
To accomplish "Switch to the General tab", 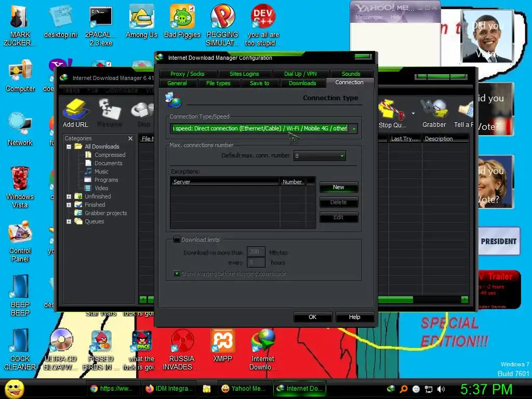I will click(177, 83).
